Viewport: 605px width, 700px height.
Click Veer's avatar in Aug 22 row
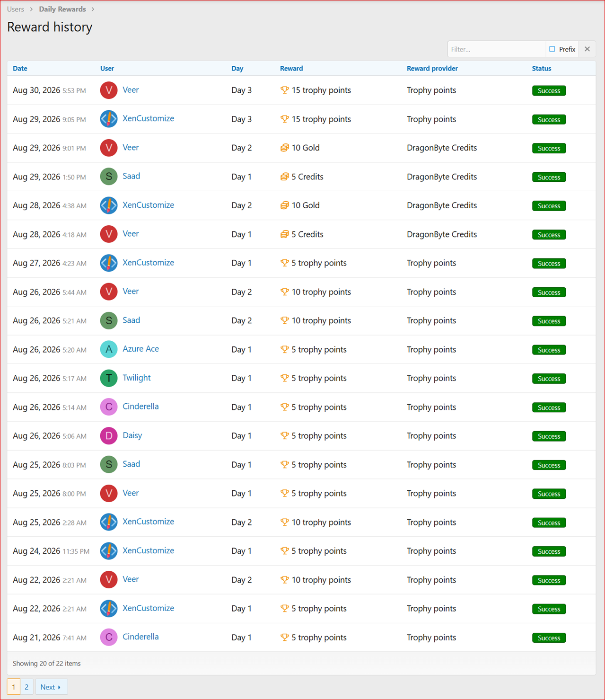109,580
